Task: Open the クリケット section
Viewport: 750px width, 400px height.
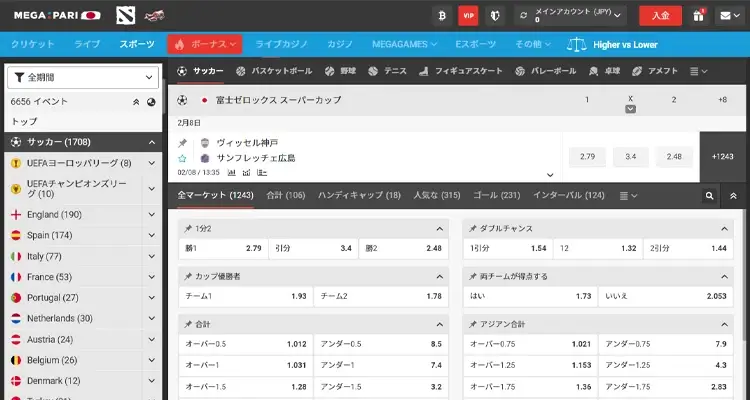Action: 33,44
